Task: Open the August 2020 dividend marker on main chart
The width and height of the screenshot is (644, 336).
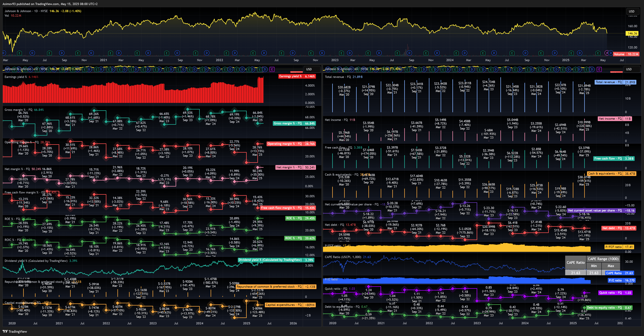Action: coord(62,53)
